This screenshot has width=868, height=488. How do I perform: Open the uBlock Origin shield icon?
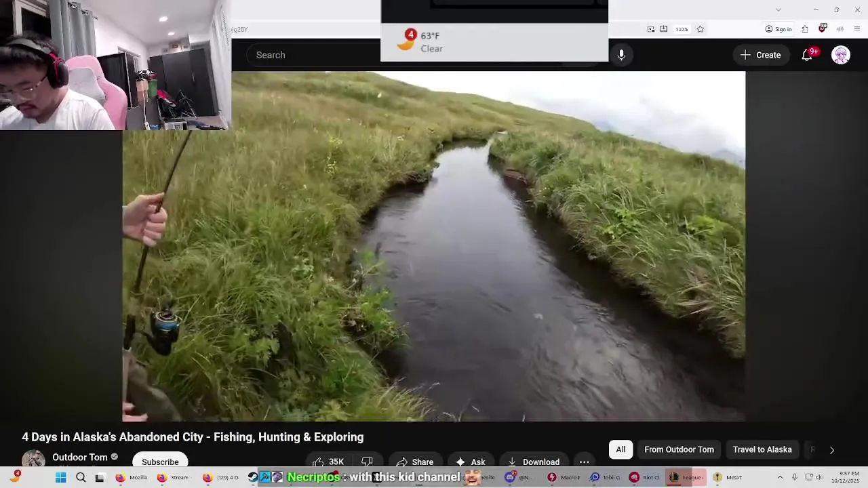(x=823, y=28)
